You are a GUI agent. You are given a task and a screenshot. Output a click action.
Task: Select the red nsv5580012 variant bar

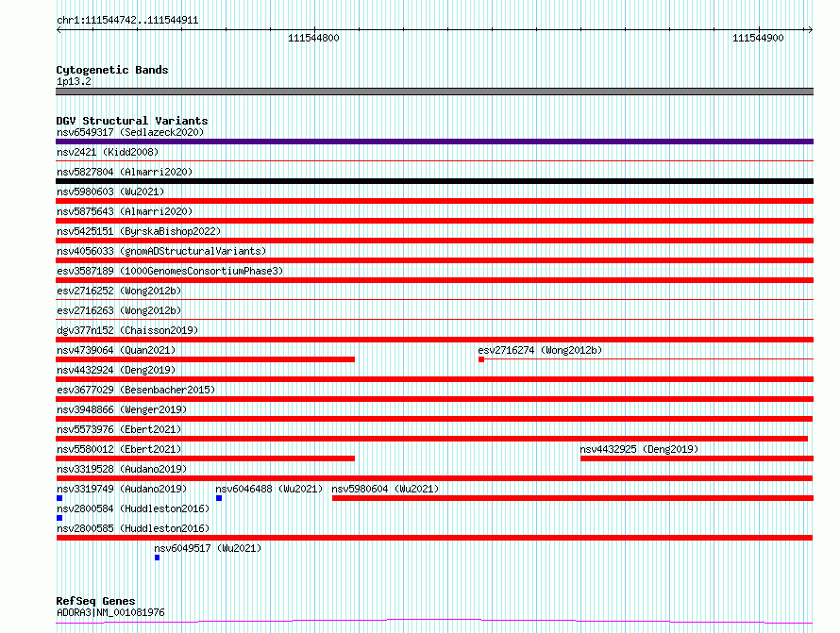205,458
